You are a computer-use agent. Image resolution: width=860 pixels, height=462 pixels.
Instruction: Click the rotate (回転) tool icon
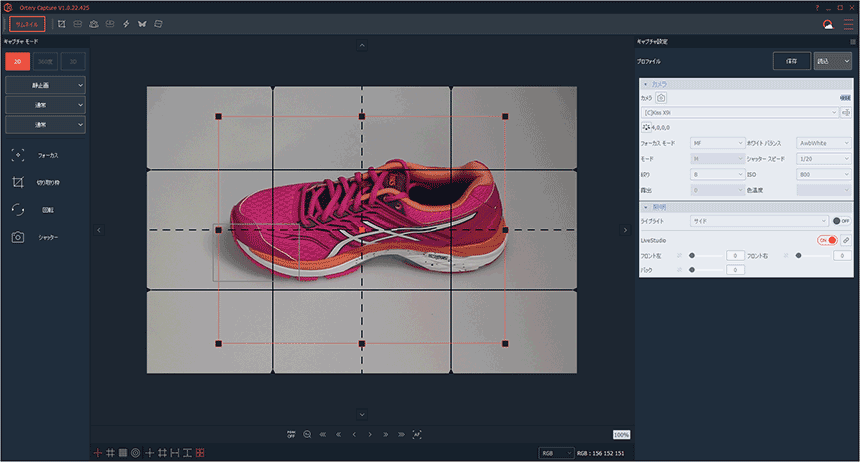click(x=18, y=210)
